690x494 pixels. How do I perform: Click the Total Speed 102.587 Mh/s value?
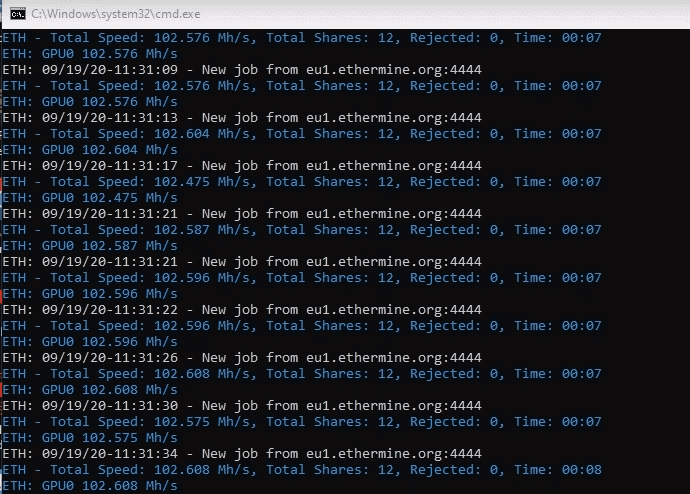[208, 230]
